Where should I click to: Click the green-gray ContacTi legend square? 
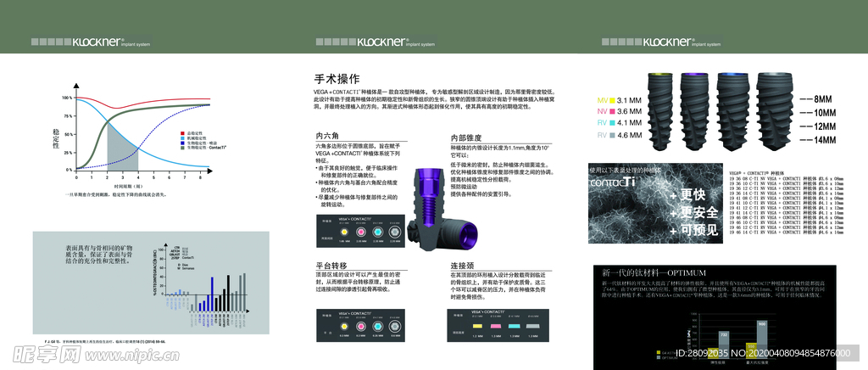[183, 148]
